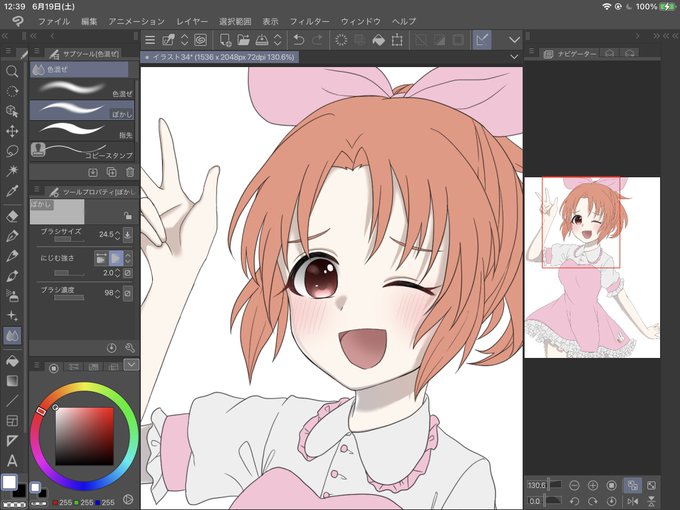Delete sub tool with trash icon
The height and width of the screenshot is (510, 680).
pyautogui.click(x=130, y=172)
